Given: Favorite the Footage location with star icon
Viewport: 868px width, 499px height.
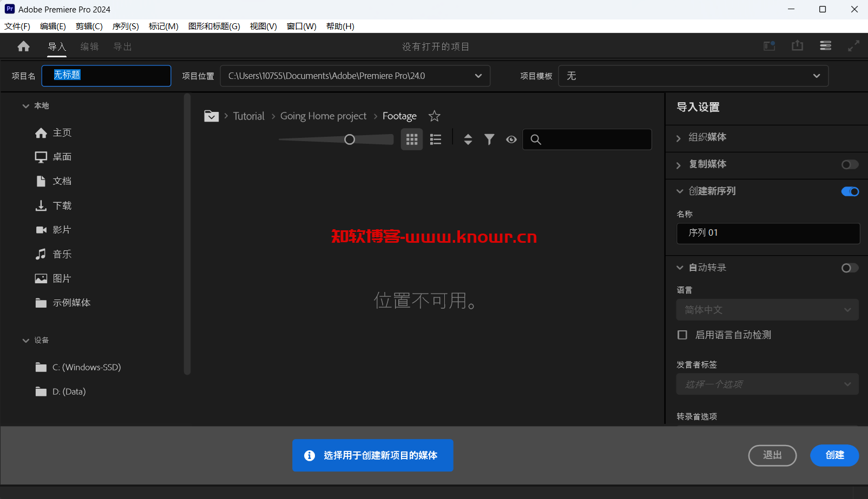Looking at the screenshot, I should pyautogui.click(x=435, y=116).
